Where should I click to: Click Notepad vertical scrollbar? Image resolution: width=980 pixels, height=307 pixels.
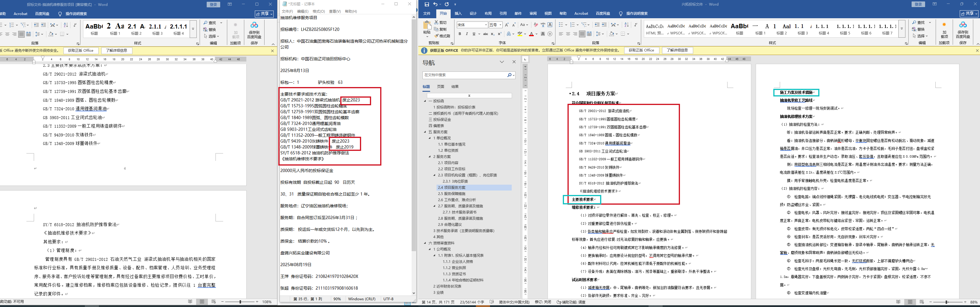pos(414,155)
